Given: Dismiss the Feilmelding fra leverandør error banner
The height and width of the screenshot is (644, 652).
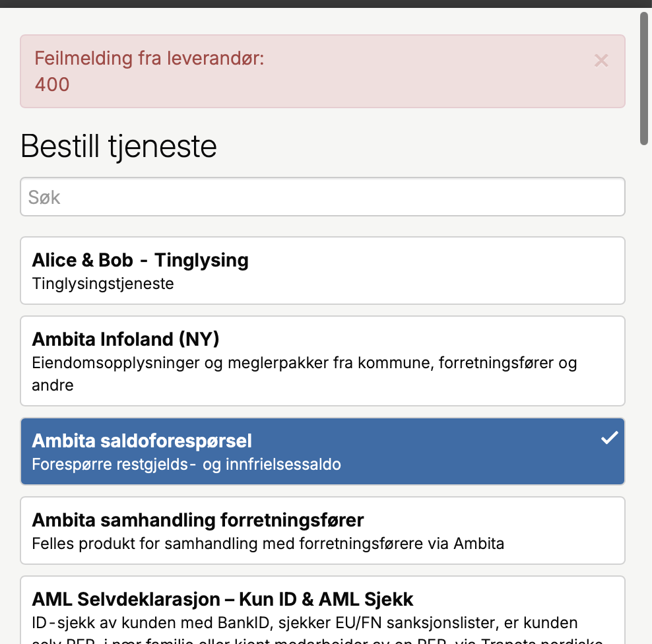Looking at the screenshot, I should [x=601, y=60].
